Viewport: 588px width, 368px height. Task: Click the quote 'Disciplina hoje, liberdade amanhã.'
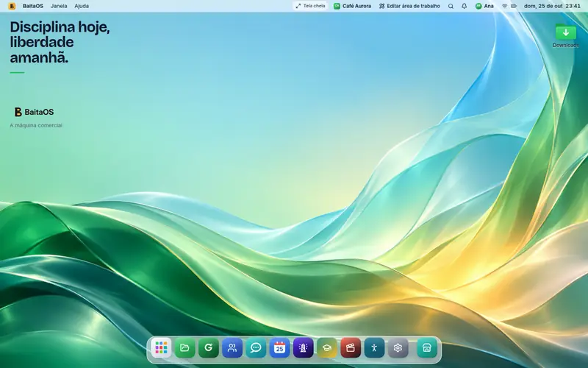60,42
